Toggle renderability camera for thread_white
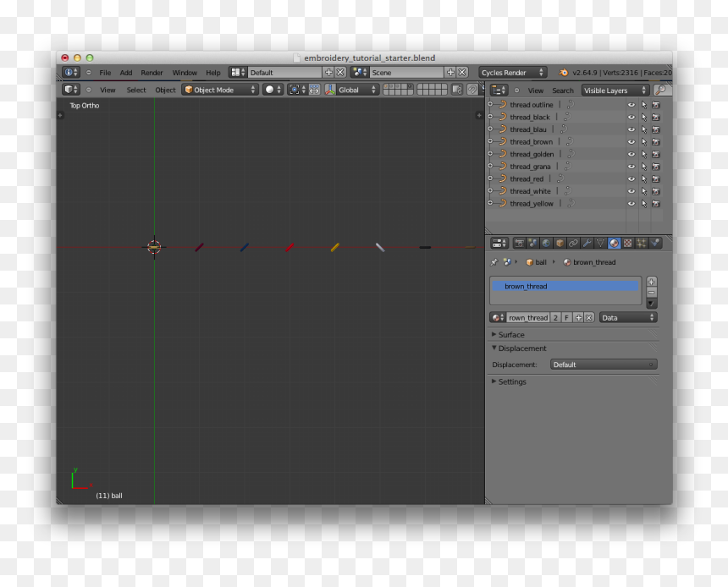Image resolution: width=728 pixels, height=587 pixels. pos(656,191)
